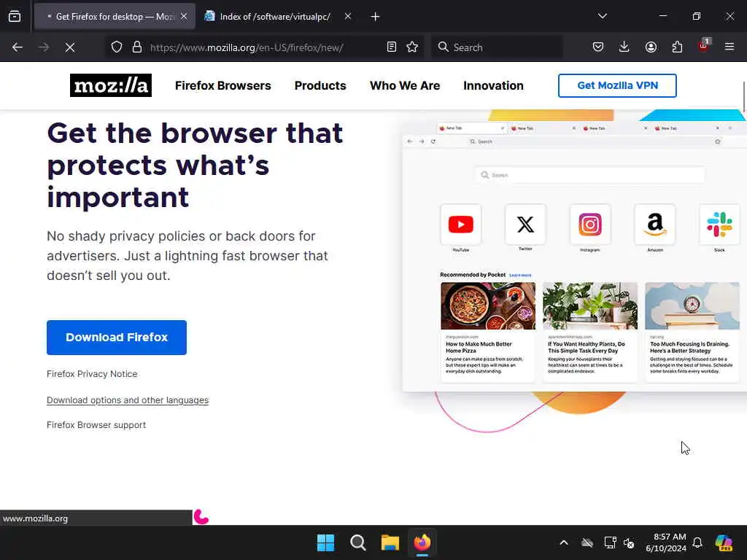Open uBlock Origin extension icon

coord(703,46)
